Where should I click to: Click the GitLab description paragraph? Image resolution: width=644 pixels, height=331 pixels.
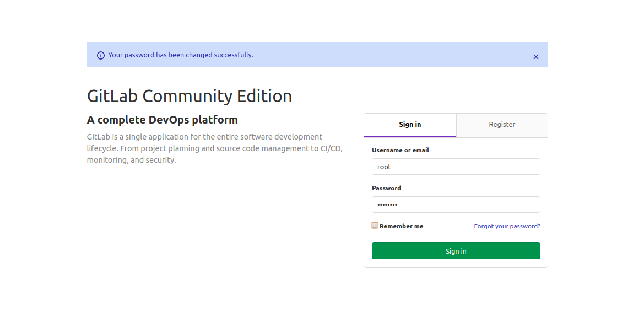pos(215,148)
